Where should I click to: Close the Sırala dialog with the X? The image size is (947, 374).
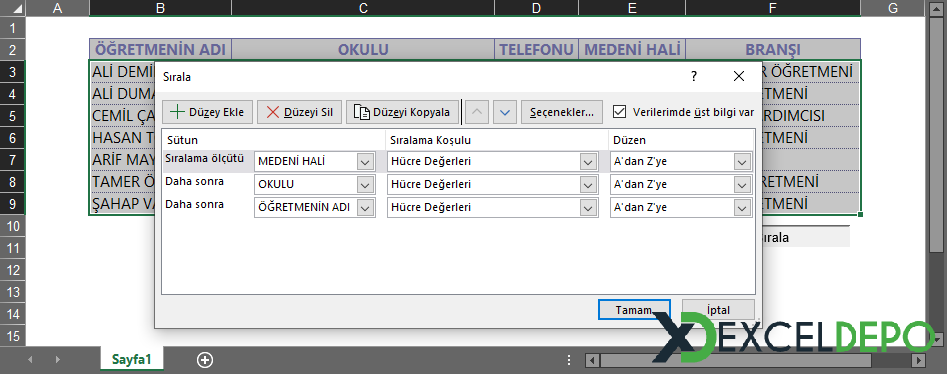click(739, 76)
